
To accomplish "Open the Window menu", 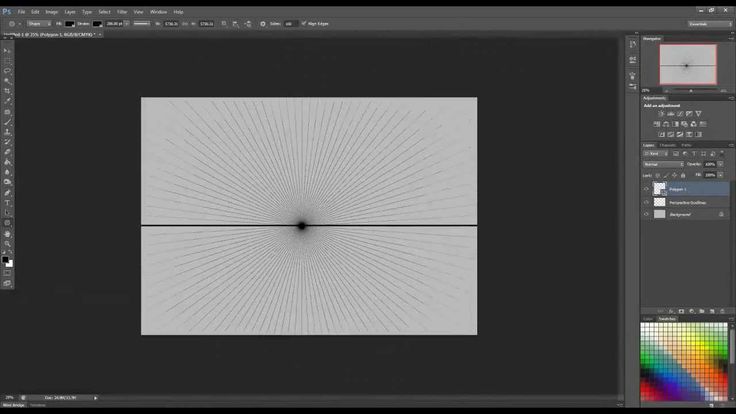I will (x=158, y=12).
